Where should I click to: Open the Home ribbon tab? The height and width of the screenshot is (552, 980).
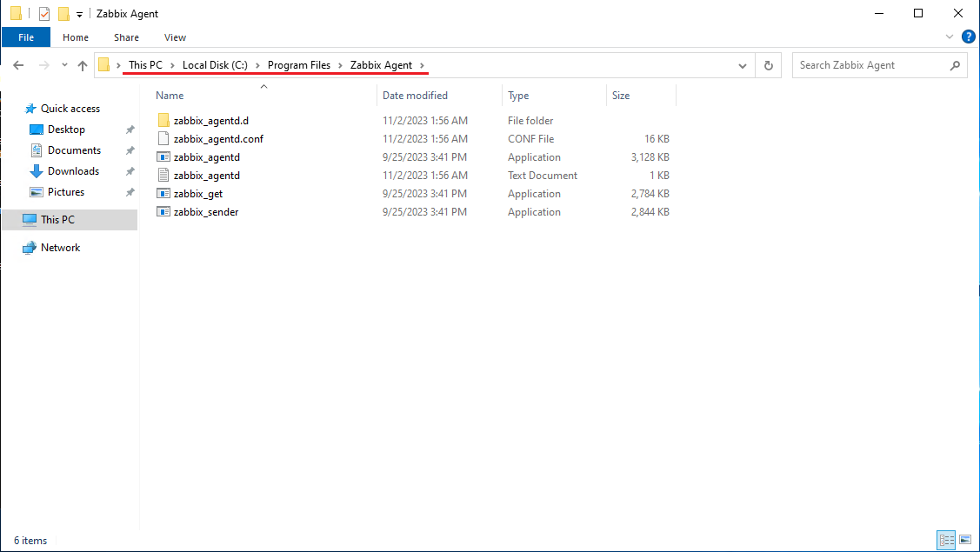pyautogui.click(x=76, y=37)
